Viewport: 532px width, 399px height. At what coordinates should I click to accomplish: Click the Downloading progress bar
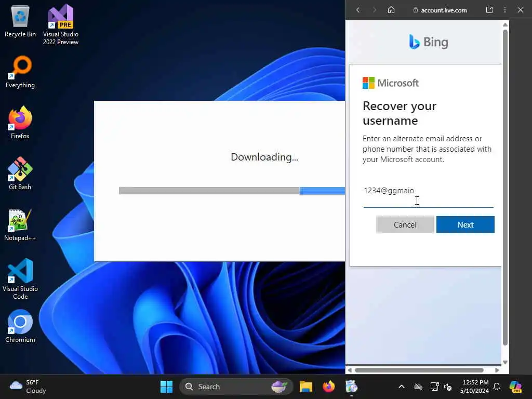232,191
